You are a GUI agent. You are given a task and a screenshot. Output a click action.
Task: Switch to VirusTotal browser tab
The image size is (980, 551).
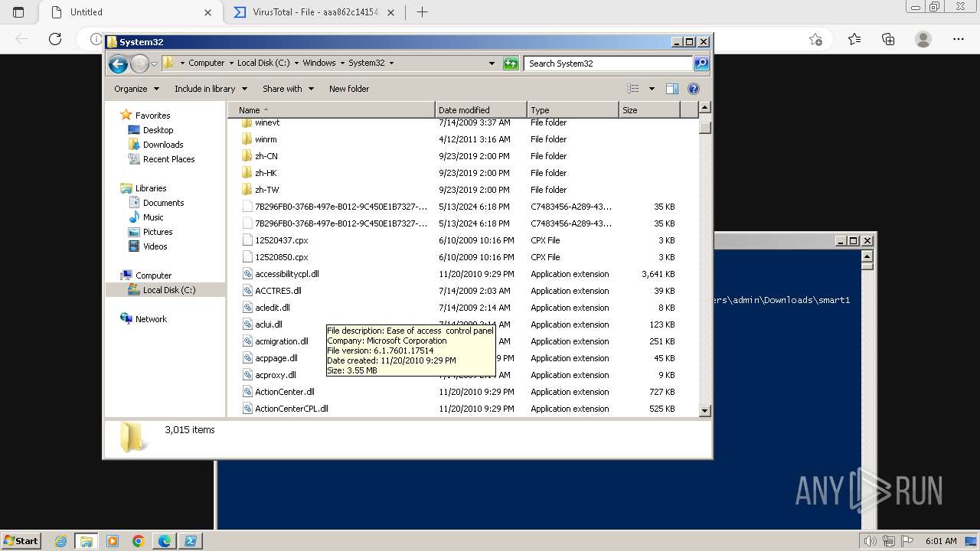[x=315, y=12]
